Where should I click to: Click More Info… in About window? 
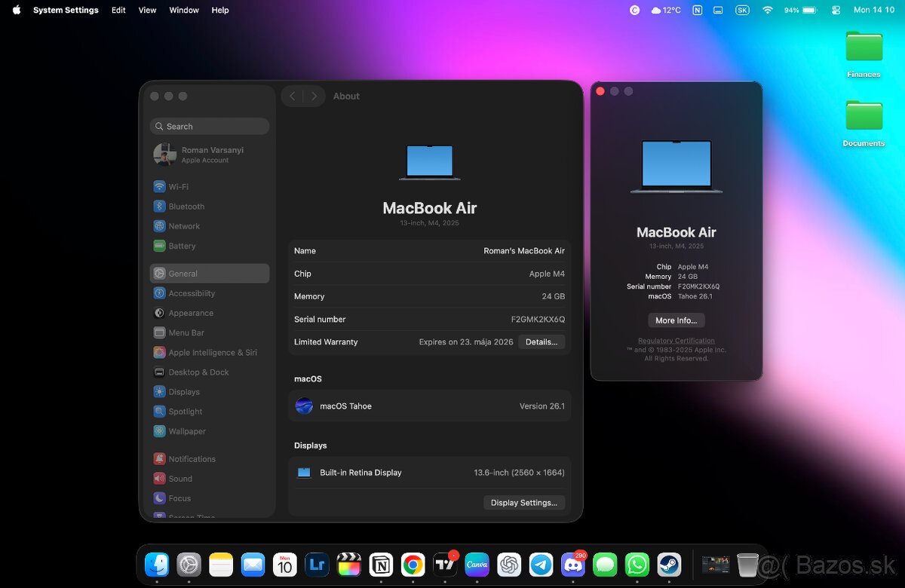tap(676, 320)
